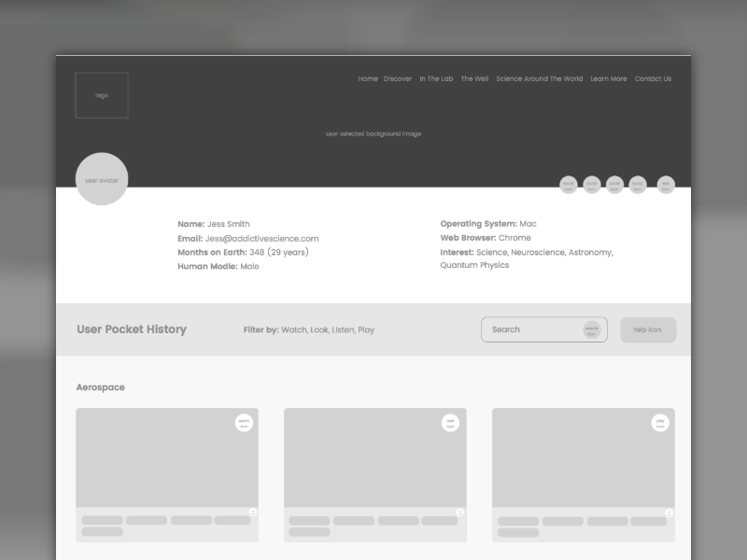Expand the small toggle below the third card image
This screenshot has height=560, width=747.
click(x=669, y=512)
